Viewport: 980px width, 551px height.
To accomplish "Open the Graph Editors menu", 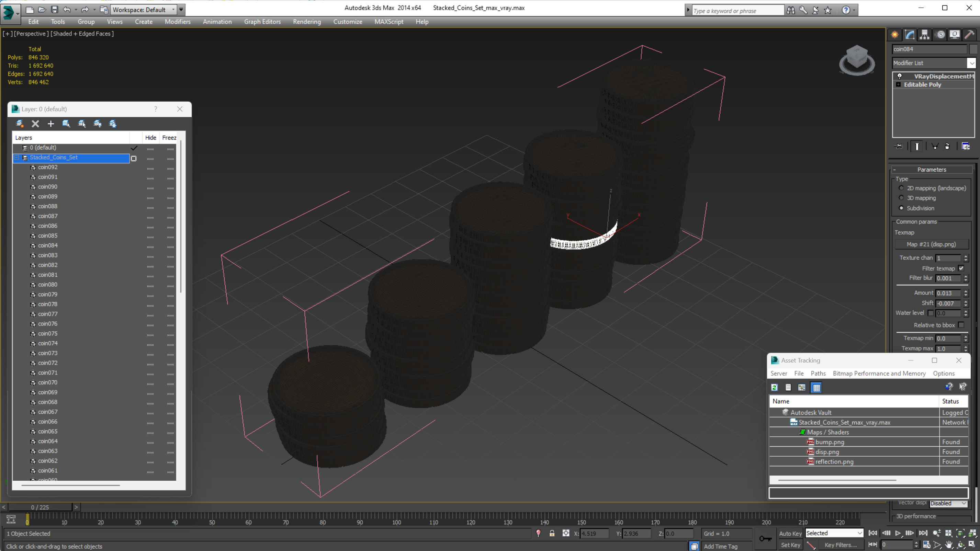I will point(262,22).
